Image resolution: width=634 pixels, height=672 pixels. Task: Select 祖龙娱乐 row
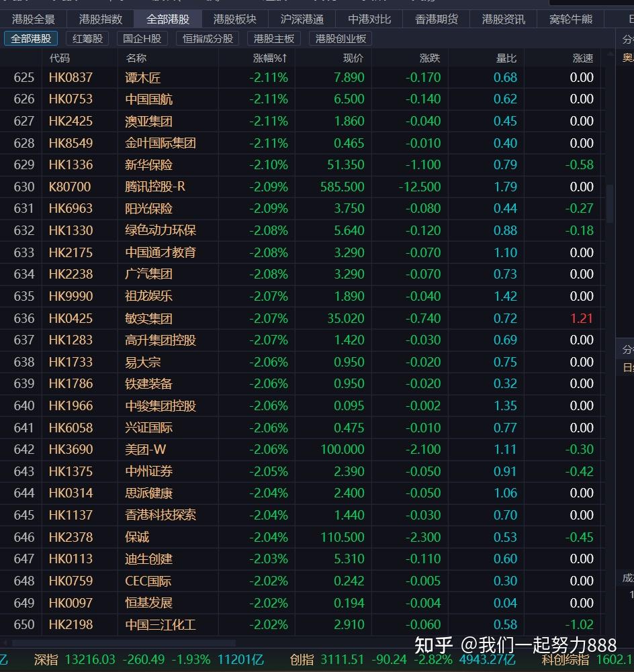point(302,296)
